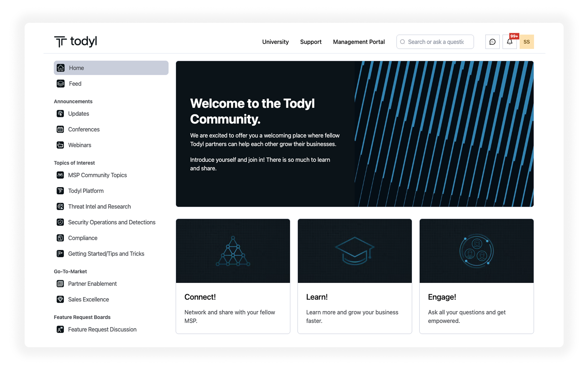
Task: Click the MSP Community Topics people icon
Action: (60, 175)
